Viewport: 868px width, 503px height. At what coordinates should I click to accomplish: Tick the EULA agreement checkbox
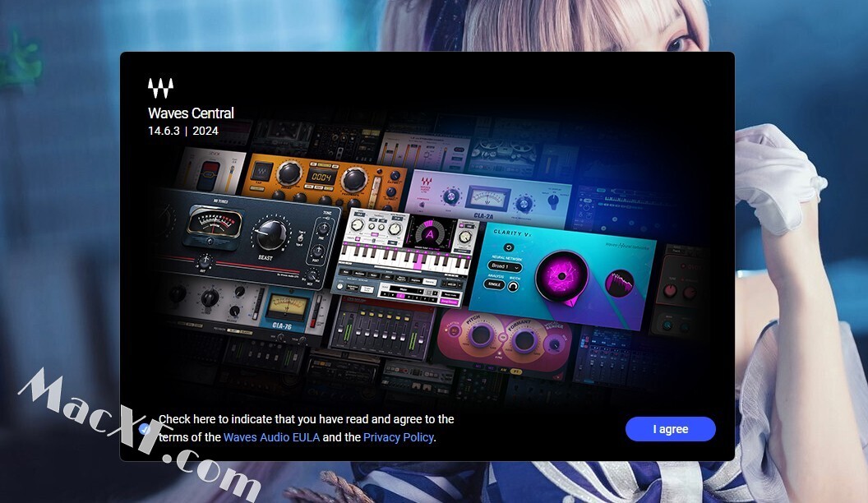pos(145,427)
